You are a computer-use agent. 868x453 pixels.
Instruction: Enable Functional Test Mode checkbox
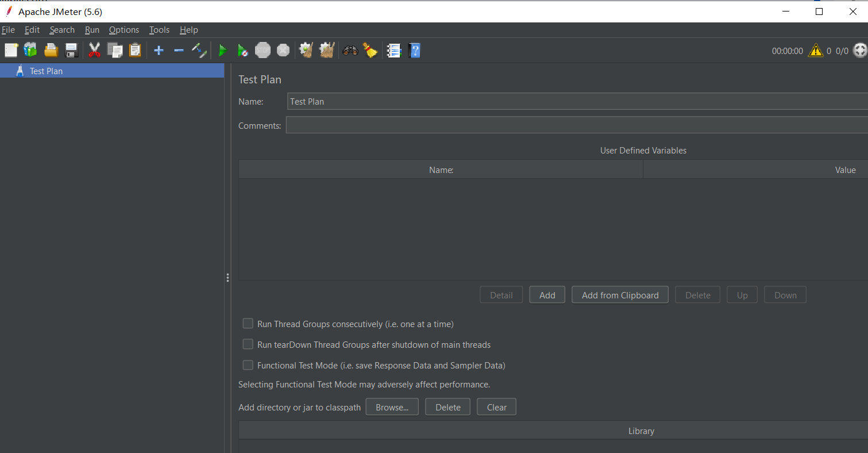click(248, 365)
